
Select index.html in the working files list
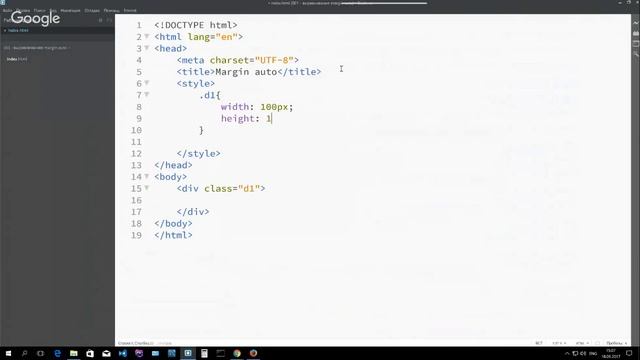18,30
